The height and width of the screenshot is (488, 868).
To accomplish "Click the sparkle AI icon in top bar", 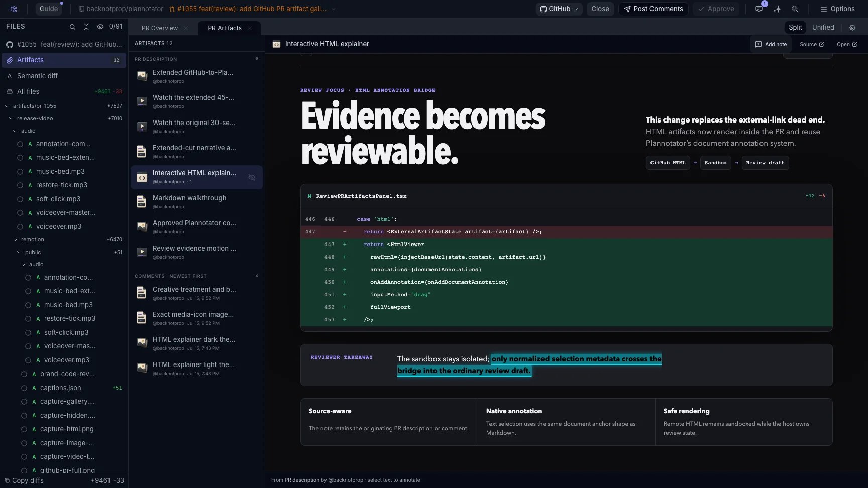I will (777, 9).
